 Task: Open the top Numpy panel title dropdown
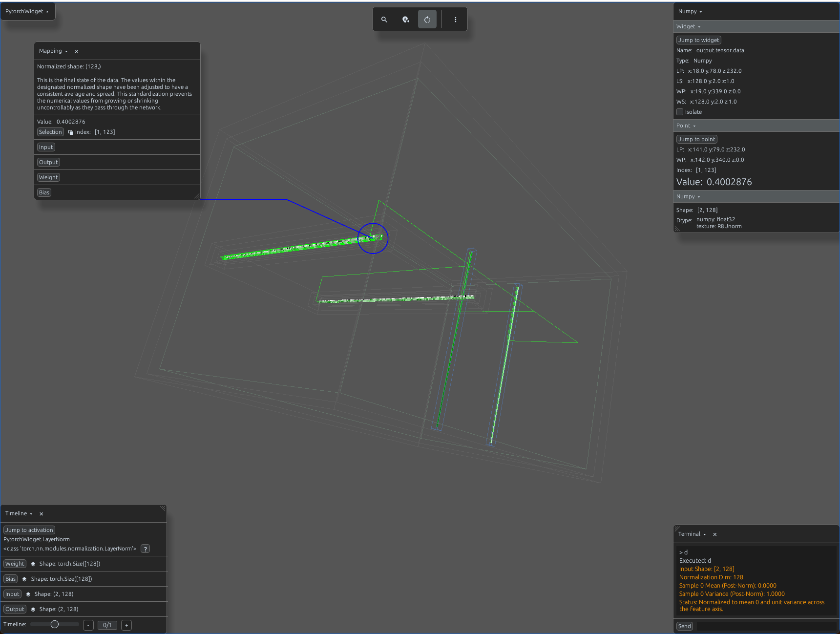pos(690,11)
